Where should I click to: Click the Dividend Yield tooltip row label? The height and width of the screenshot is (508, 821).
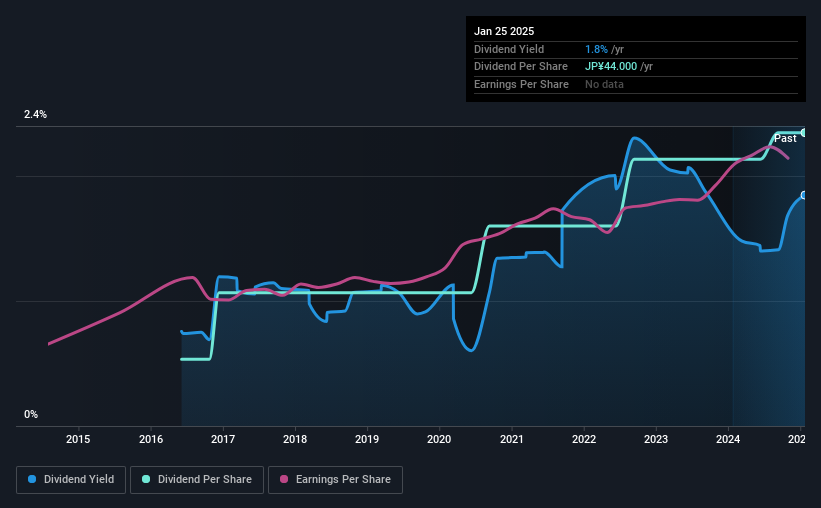coord(509,49)
